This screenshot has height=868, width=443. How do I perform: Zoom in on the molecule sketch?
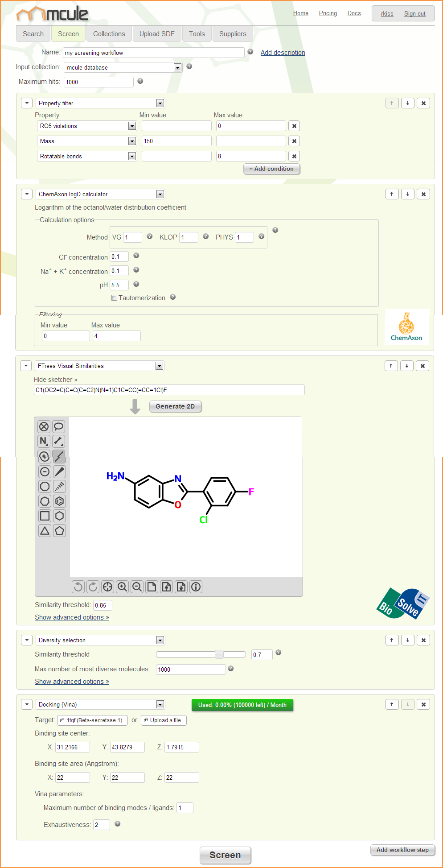coord(123,587)
